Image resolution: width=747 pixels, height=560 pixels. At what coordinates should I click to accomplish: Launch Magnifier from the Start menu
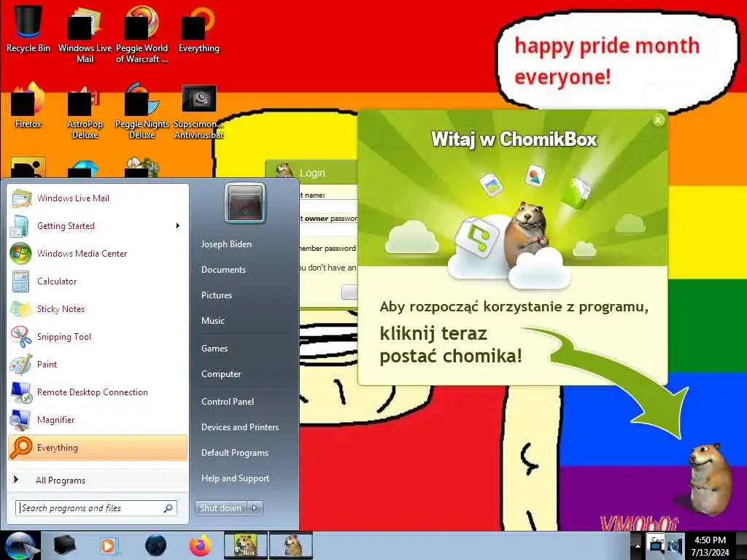click(x=98, y=419)
